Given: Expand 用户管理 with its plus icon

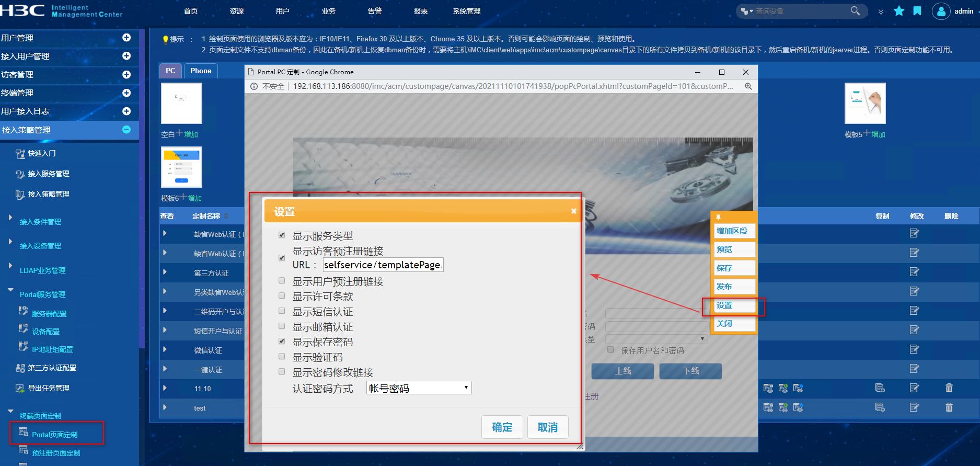Looking at the screenshot, I should point(126,38).
